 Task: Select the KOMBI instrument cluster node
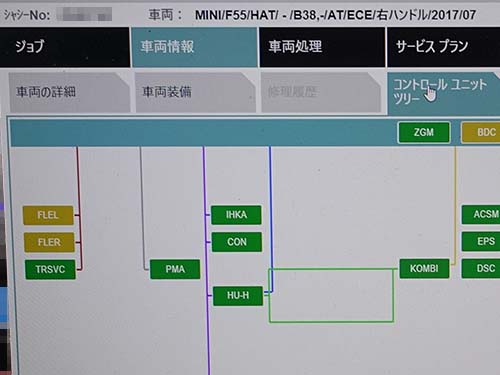(424, 269)
